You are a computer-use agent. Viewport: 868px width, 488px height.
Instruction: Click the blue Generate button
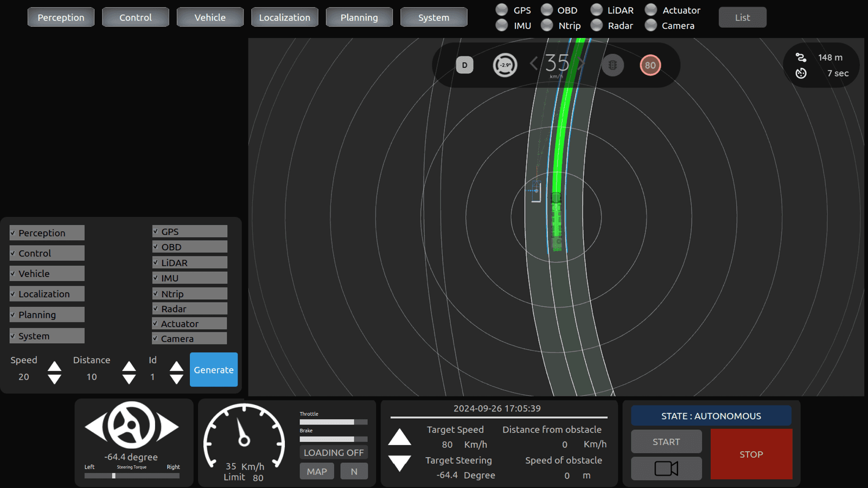[x=214, y=370]
